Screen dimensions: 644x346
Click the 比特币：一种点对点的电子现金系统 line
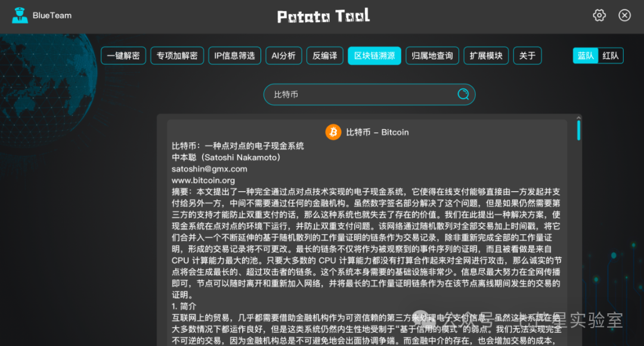pyautogui.click(x=238, y=146)
